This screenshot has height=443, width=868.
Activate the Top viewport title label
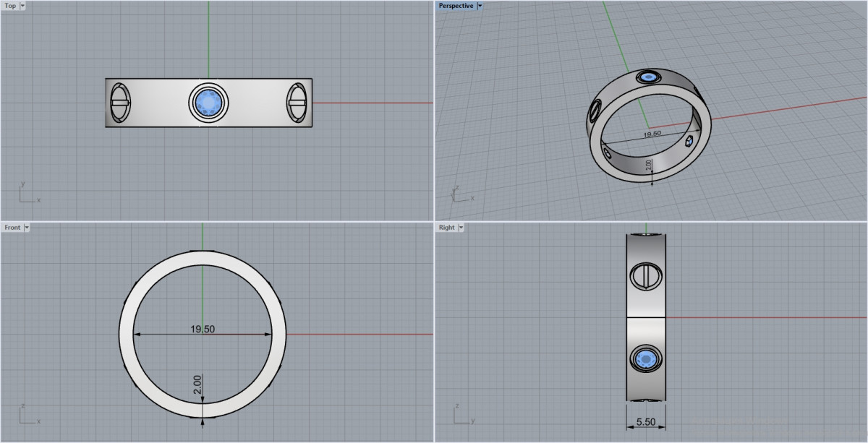[11, 6]
